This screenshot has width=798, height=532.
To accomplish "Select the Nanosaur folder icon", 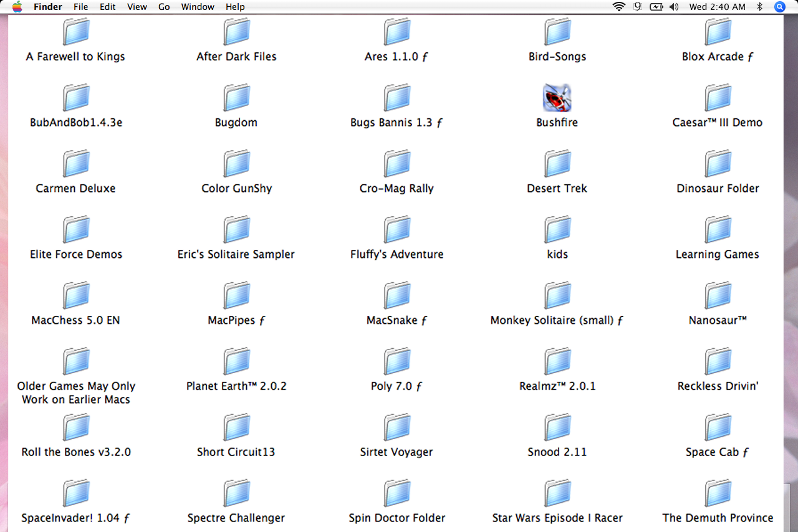I will click(718, 295).
